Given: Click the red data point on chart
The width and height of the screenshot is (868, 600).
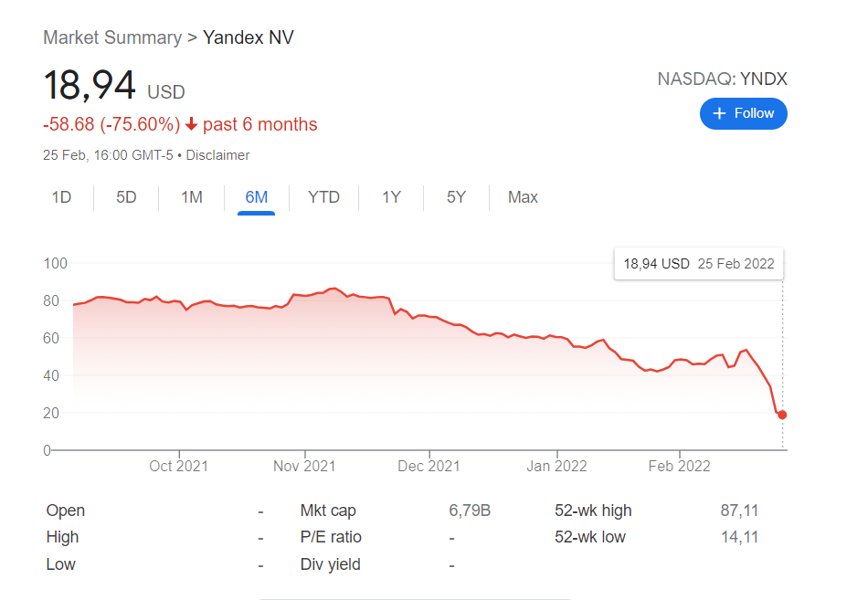Looking at the screenshot, I should click(781, 415).
